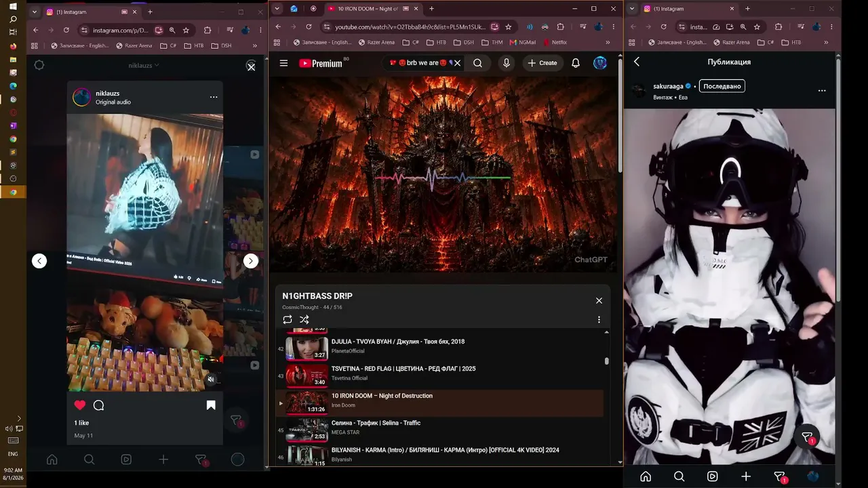Open Search in right Instagram bottom bar

(x=679, y=476)
